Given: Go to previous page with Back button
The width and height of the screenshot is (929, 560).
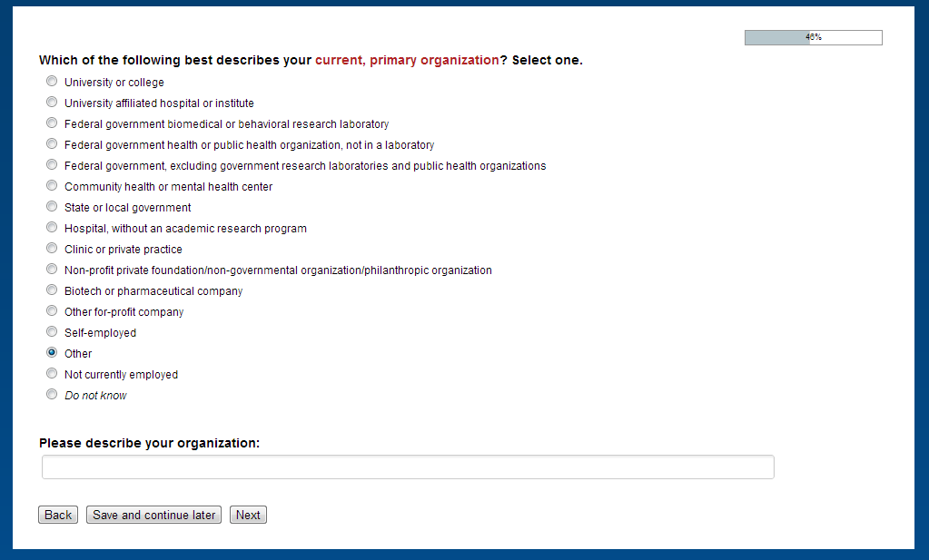Looking at the screenshot, I should [x=58, y=516].
